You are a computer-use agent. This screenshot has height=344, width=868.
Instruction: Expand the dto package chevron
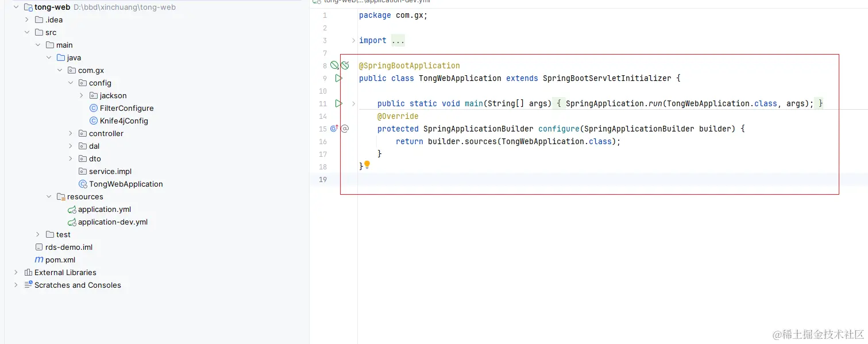71,159
